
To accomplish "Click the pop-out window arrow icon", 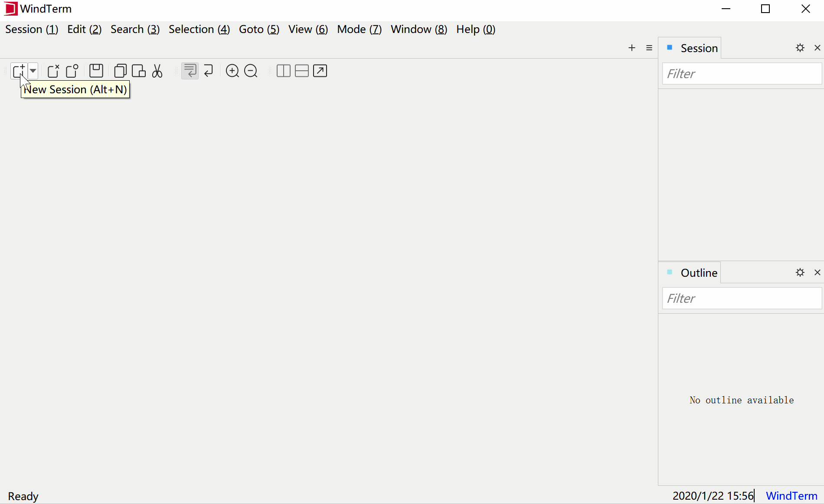I will (320, 71).
